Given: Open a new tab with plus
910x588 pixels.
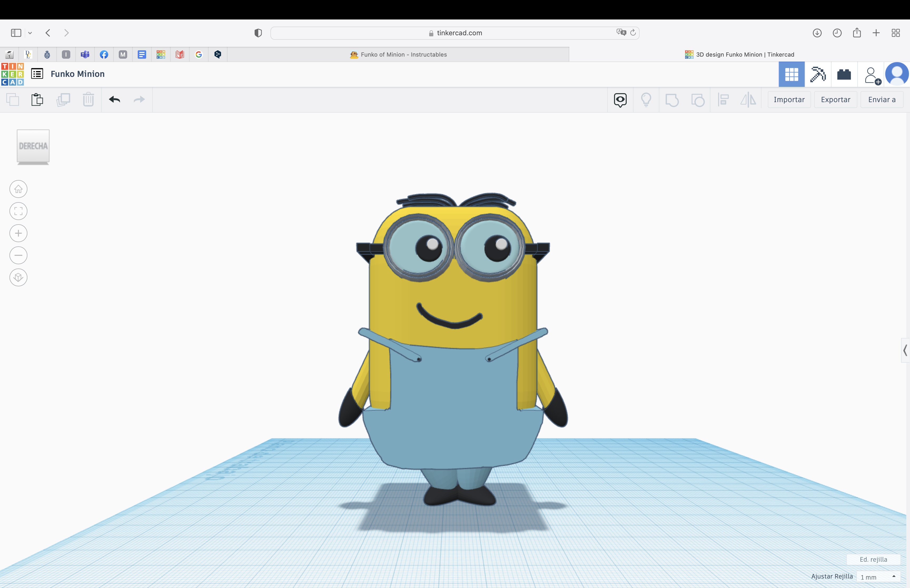Looking at the screenshot, I should (x=876, y=33).
